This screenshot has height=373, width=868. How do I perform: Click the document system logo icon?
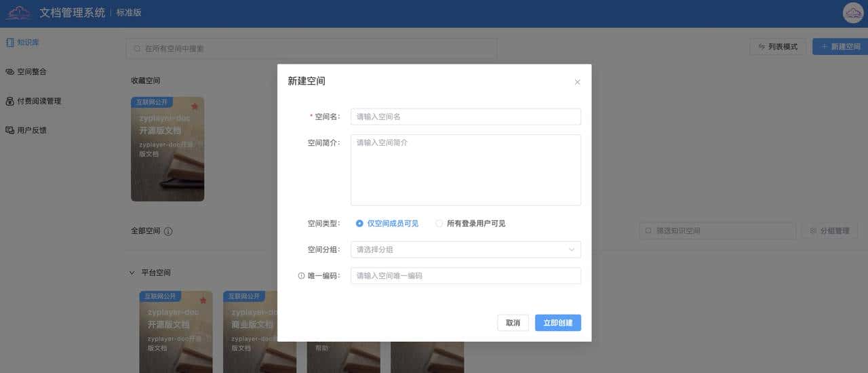point(18,12)
